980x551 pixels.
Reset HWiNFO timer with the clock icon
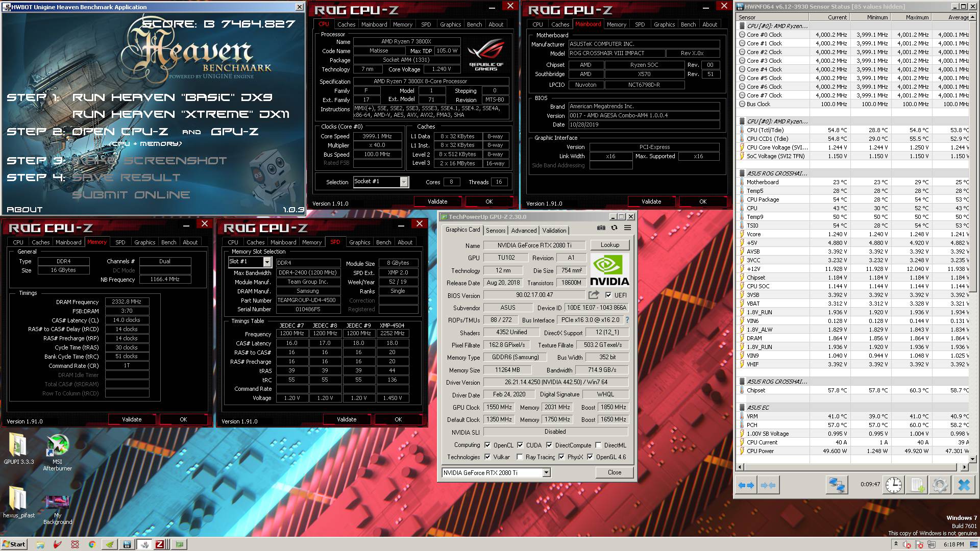pyautogui.click(x=893, y=485)
